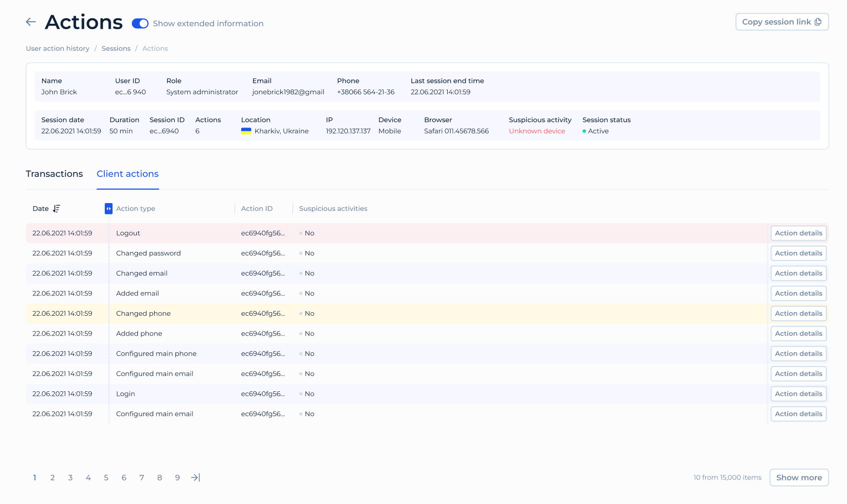847x504 pixels.
Task: Jump to last page arrow icon
Action: (x=196, y=477)
